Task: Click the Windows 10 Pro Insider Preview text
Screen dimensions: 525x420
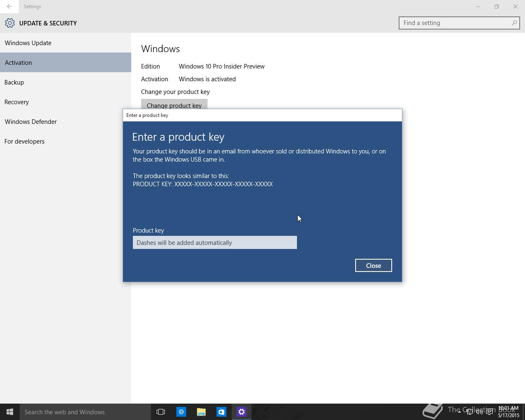Action: tap(221, 66)
